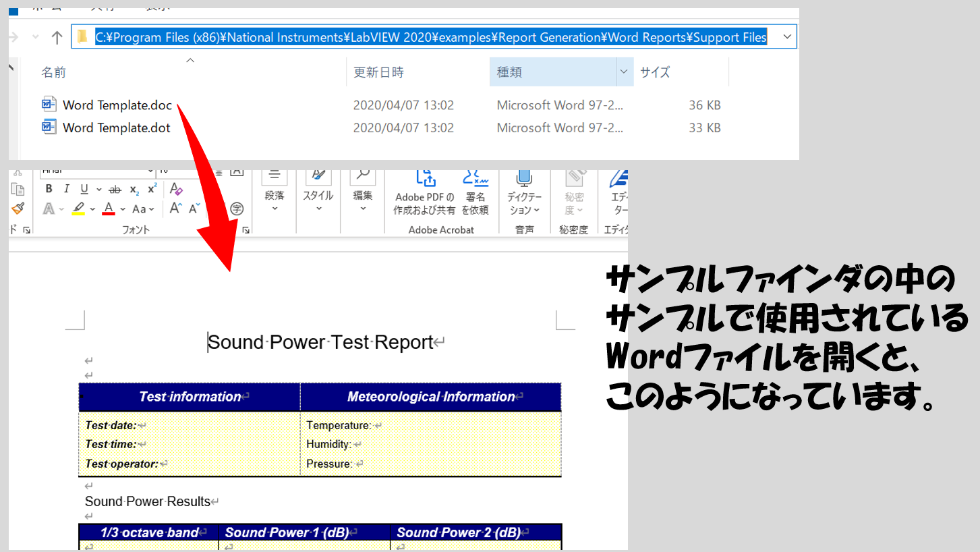Apply yellow text highlight color
980x552 pixels.
tap(78, 209)
